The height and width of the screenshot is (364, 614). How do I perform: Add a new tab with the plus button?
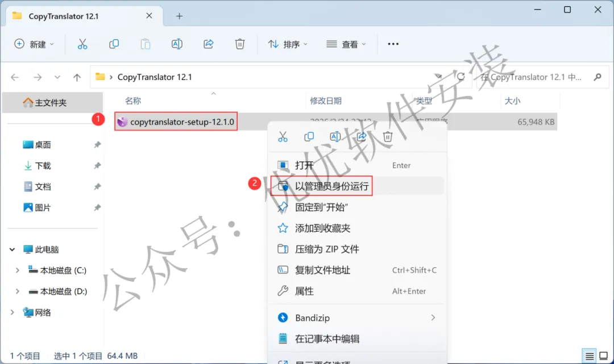pyautogui.click(x=179, y=16)
